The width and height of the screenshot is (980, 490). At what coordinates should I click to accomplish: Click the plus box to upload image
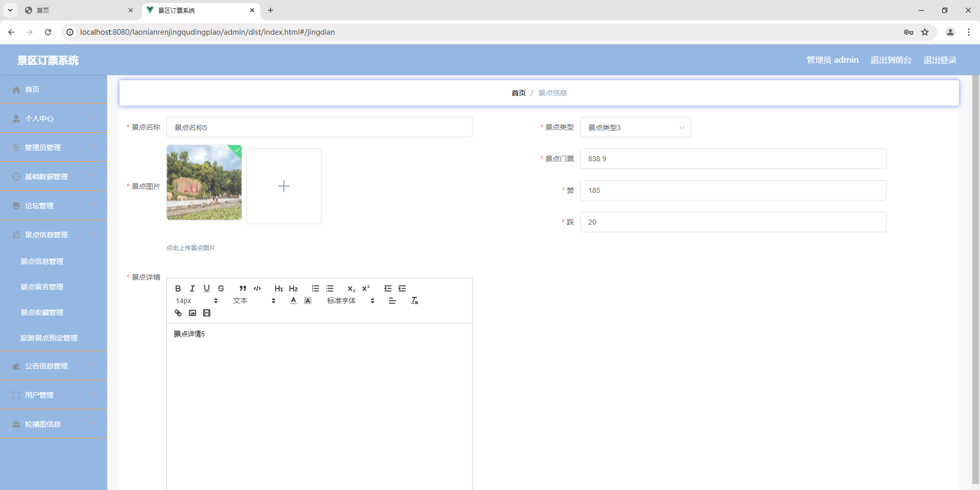point(284,186)
